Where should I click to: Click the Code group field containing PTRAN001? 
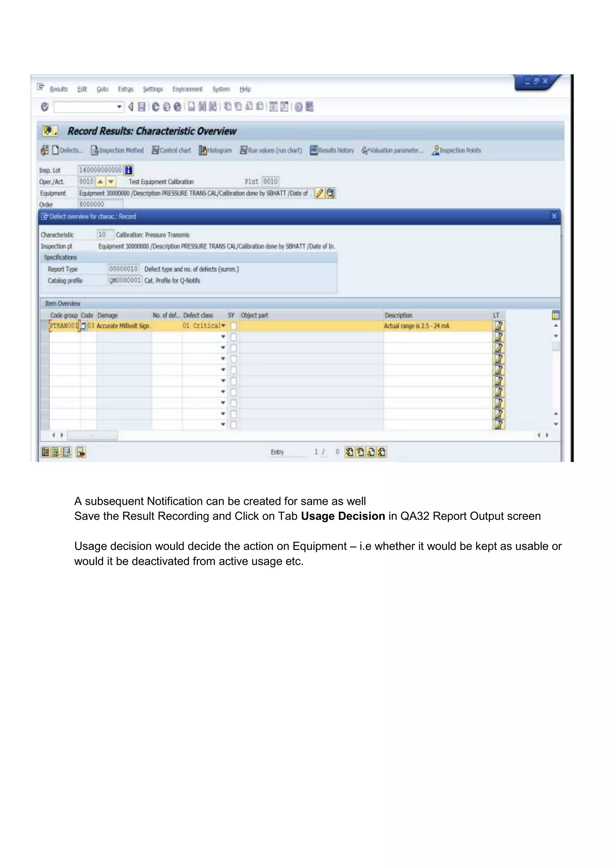click(64, 326)
